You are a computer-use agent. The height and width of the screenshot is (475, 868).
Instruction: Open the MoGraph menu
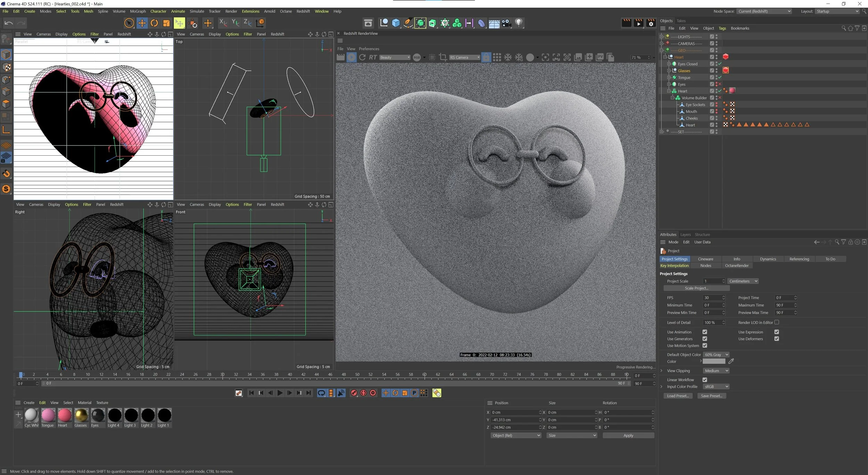[x=138, y=11]
